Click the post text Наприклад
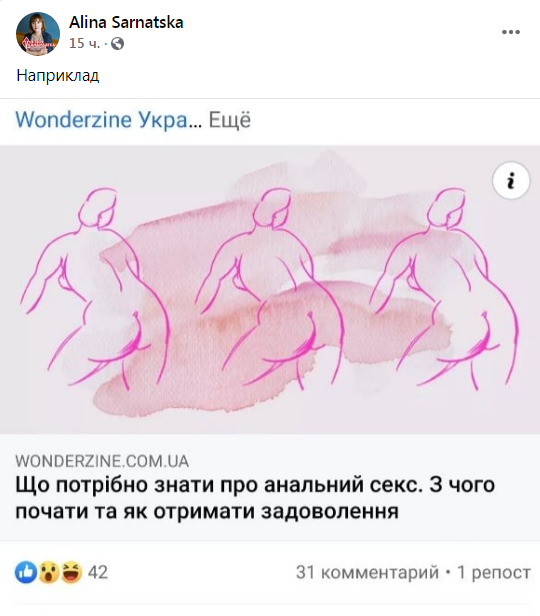 58,75
